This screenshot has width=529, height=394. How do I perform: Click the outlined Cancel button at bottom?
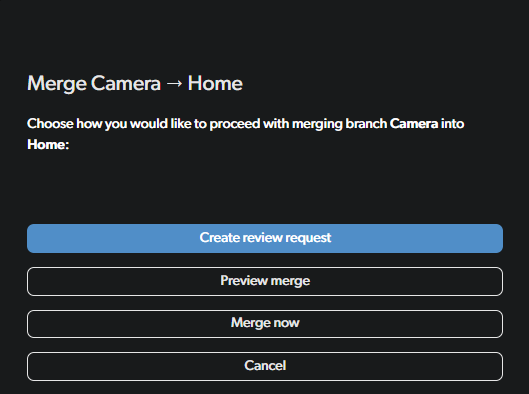(265, 366)
